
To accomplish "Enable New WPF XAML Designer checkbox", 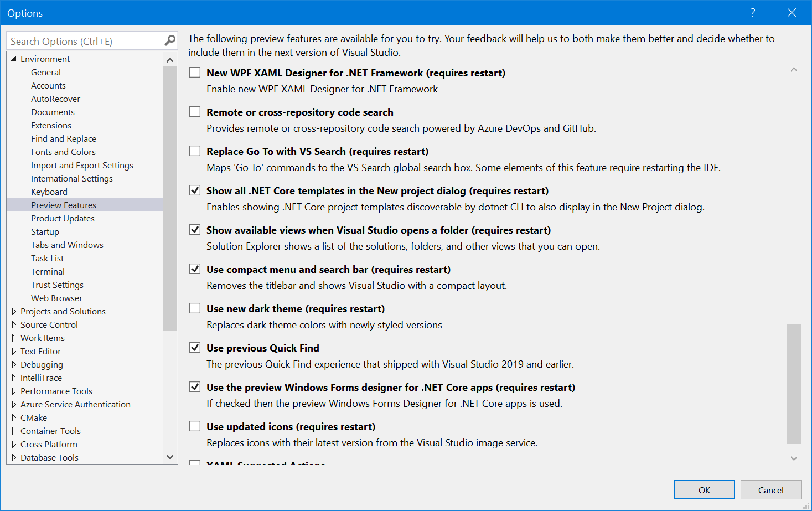I will [x=195, y=73].
